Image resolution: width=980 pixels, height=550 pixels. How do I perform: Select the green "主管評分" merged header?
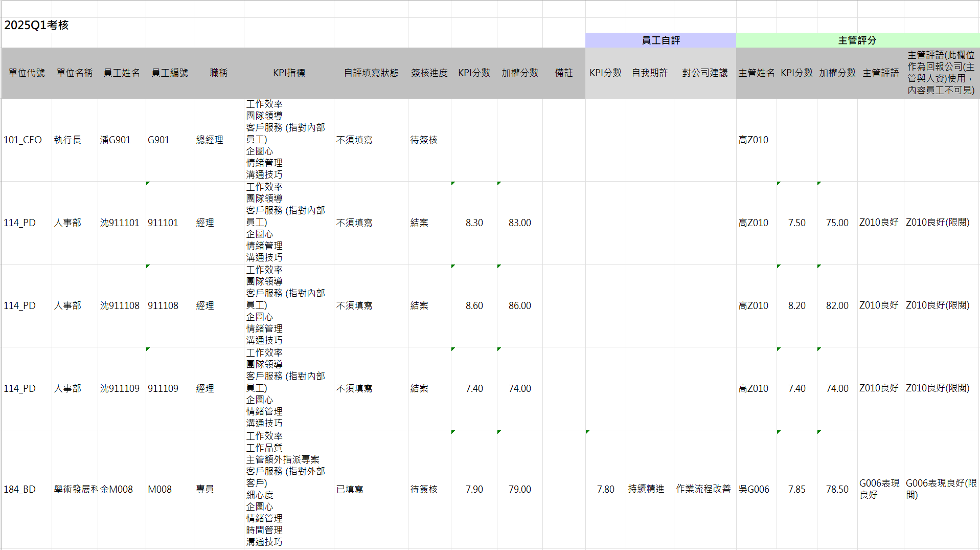click(x=857, y=40)
